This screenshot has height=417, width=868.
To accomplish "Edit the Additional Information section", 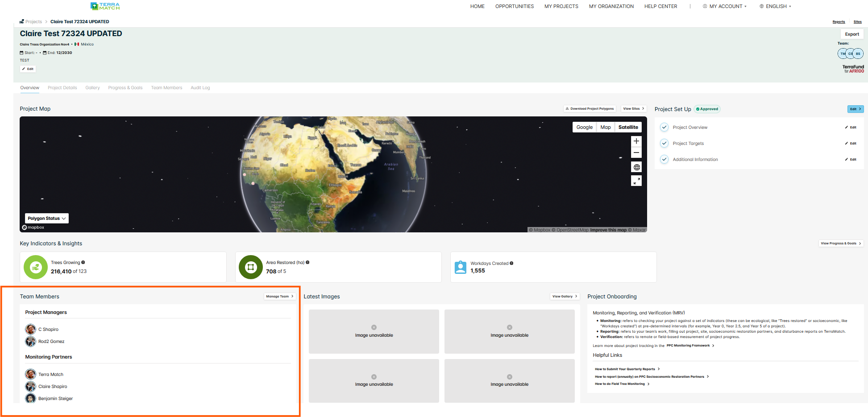I will [851, 159].
